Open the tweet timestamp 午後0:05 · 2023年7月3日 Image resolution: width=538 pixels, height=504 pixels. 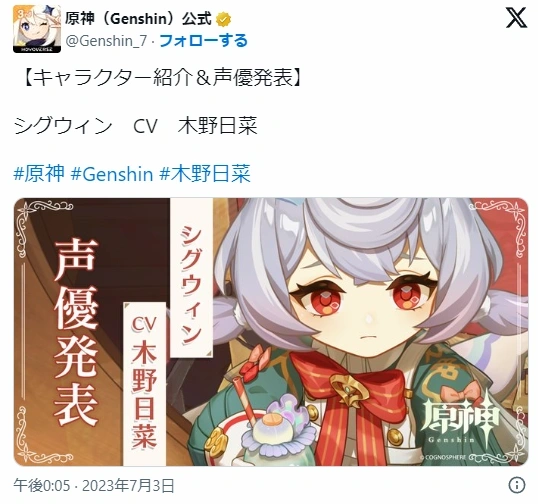pyautogui.click(x=94, y=485)
